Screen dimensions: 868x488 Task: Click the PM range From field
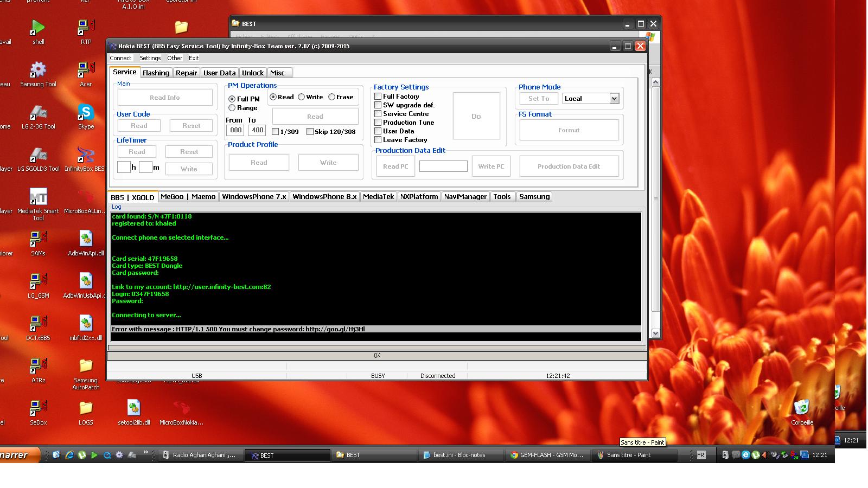[235, 130]
